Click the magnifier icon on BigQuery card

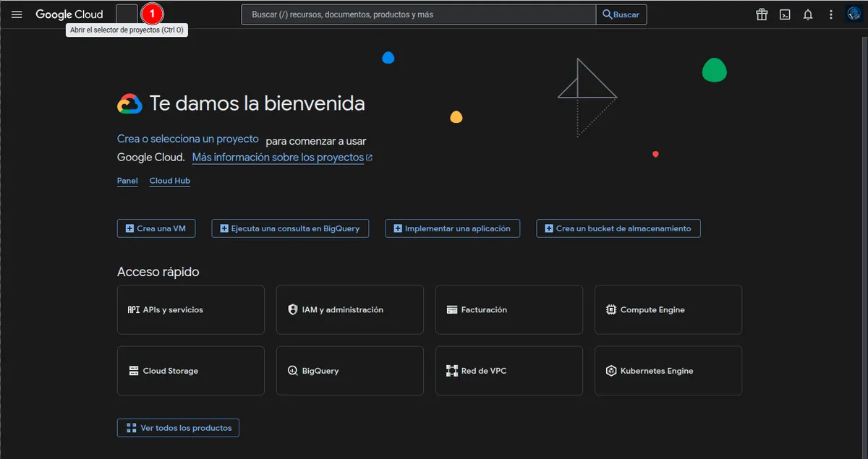click(x=293, y=371)
